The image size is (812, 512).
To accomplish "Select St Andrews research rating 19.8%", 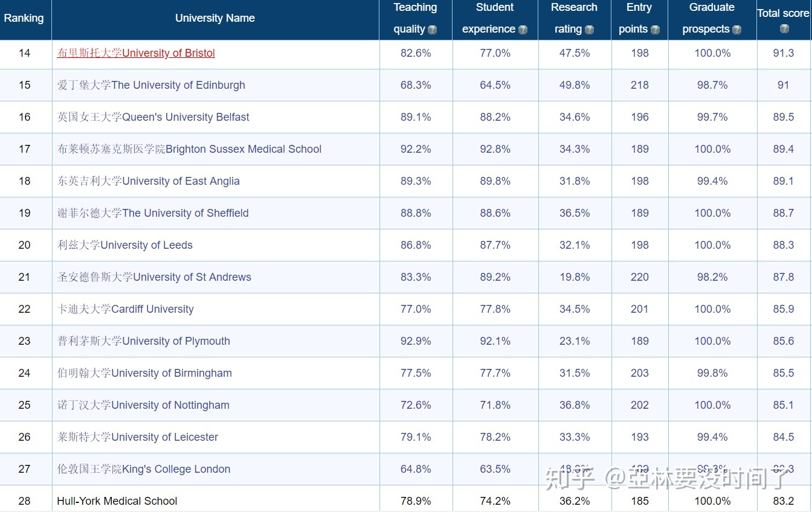I will pos(575,277).
